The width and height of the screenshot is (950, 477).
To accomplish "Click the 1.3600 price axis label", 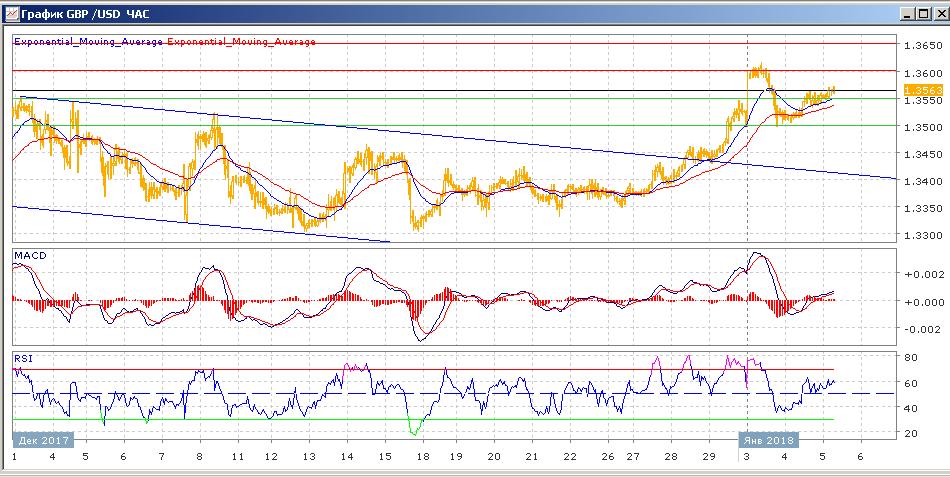I will click(x=923, y=73).
